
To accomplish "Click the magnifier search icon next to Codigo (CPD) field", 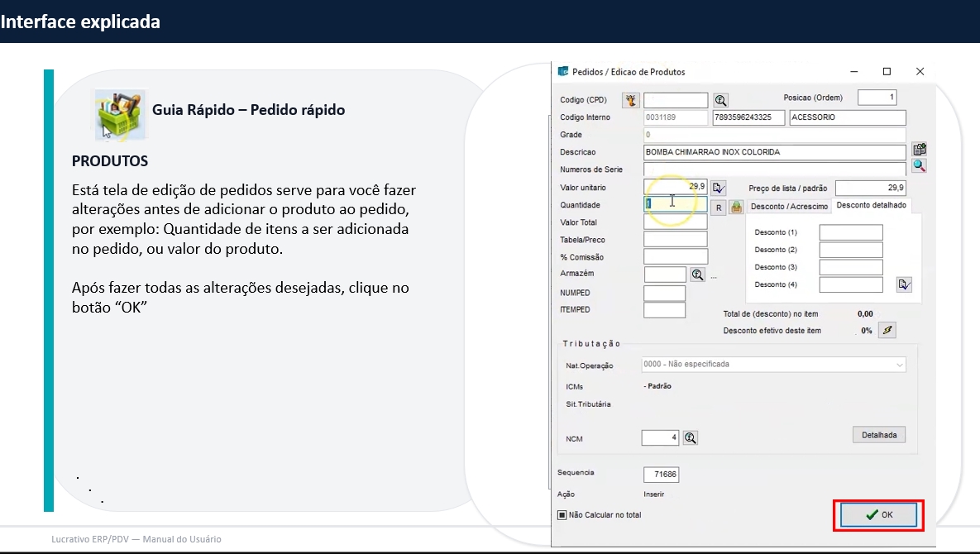I will (720, 100).
